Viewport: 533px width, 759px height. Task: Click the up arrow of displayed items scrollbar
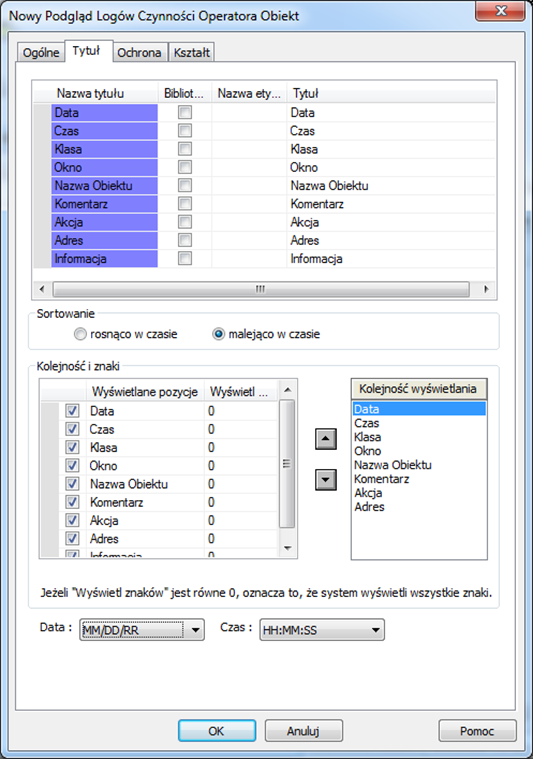tap(288, 390)
